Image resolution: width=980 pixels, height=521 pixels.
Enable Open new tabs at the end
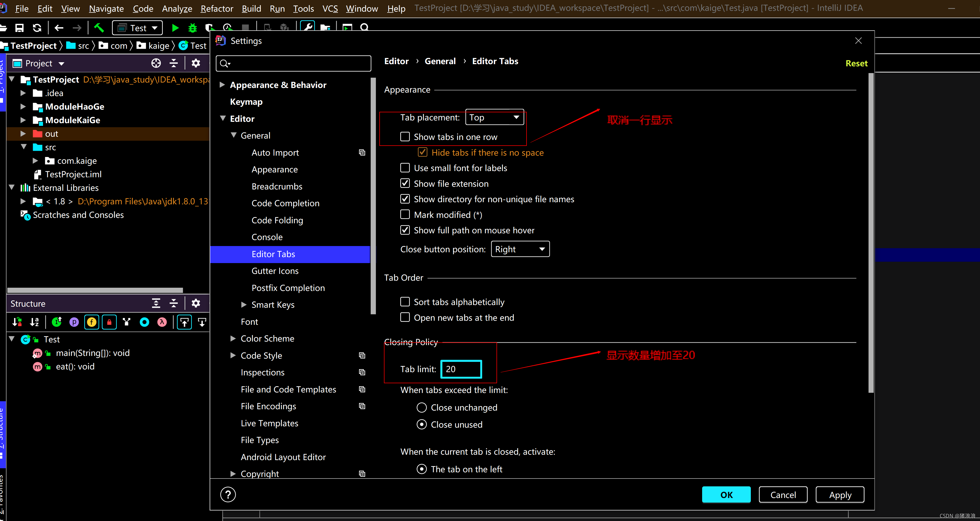pyautogui.click(x=405, y=317)
